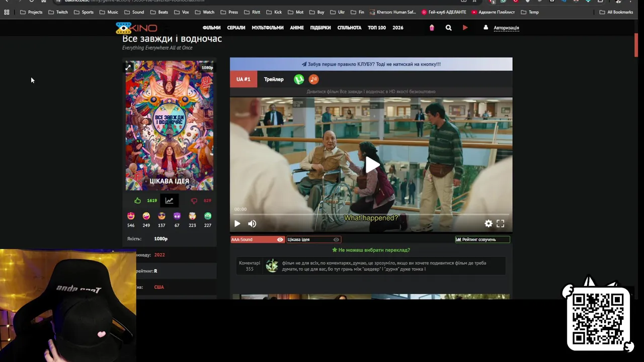Expand the poster with corner arrows icon

click(128, 67)
